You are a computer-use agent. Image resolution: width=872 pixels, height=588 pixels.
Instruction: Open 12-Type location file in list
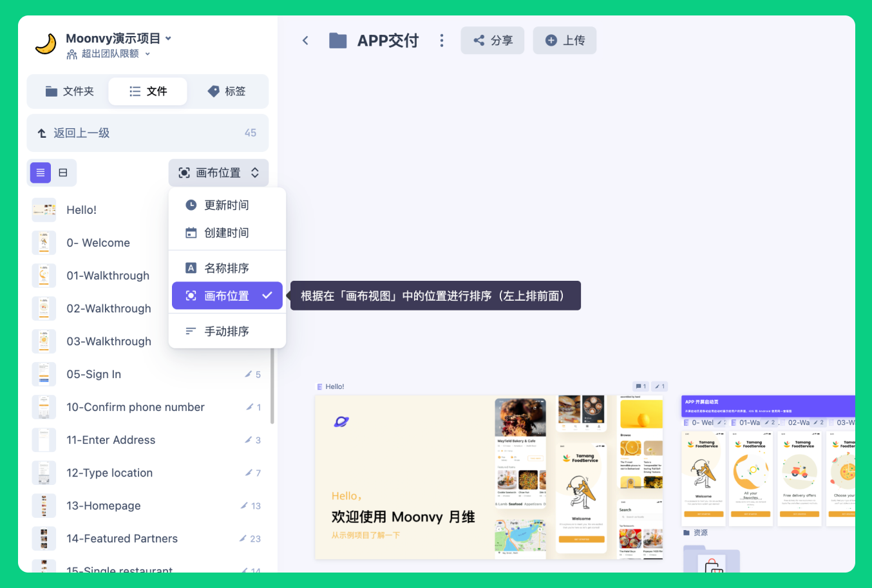pyautogui.click(x=109, y=473)
